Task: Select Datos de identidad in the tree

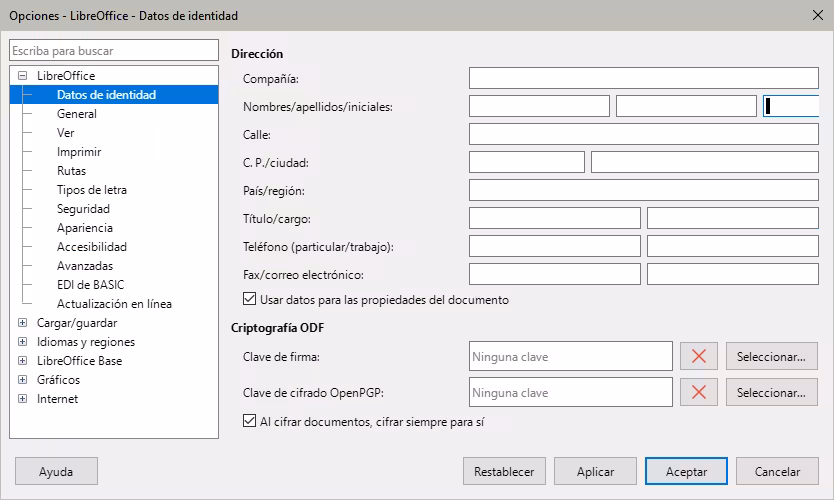Action: [x=106, y=95]
